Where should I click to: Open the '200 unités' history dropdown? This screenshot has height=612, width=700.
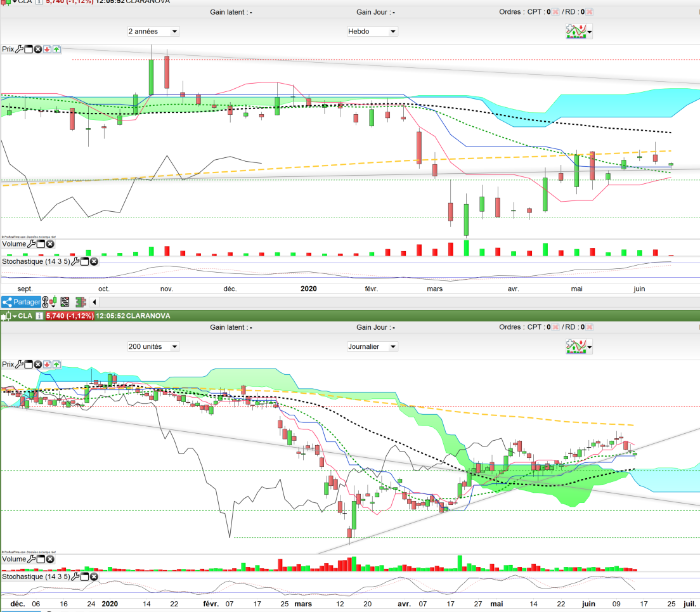(153, 347)
